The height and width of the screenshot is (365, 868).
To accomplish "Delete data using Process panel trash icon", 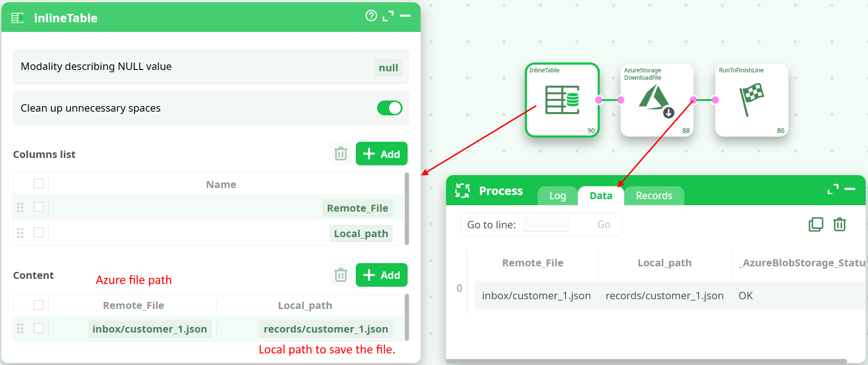I will point(839,225).
